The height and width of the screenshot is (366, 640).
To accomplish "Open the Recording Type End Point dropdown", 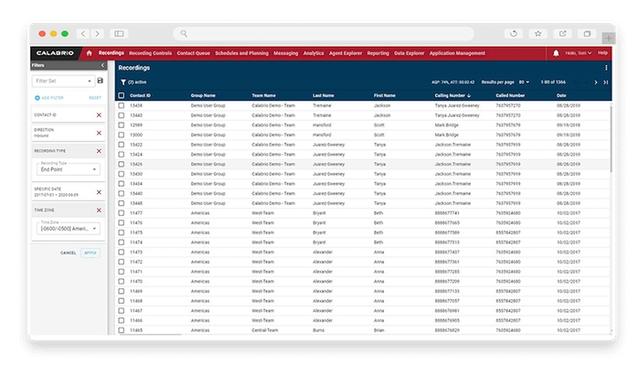I will (68, 169).
